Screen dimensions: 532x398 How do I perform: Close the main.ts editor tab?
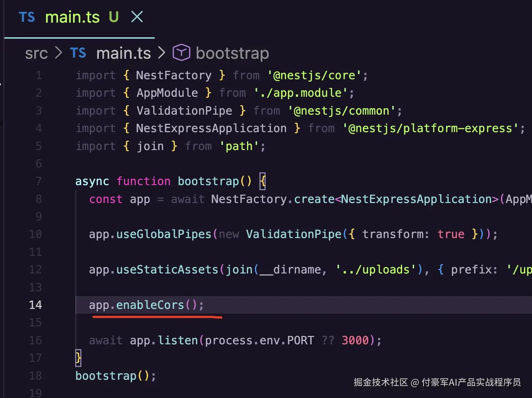(x=137, y=17)
